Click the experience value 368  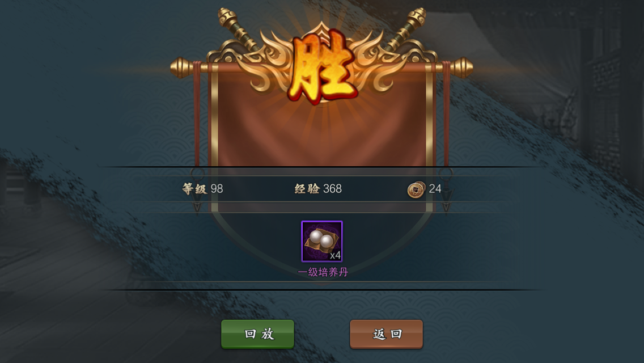coord(332,189)
